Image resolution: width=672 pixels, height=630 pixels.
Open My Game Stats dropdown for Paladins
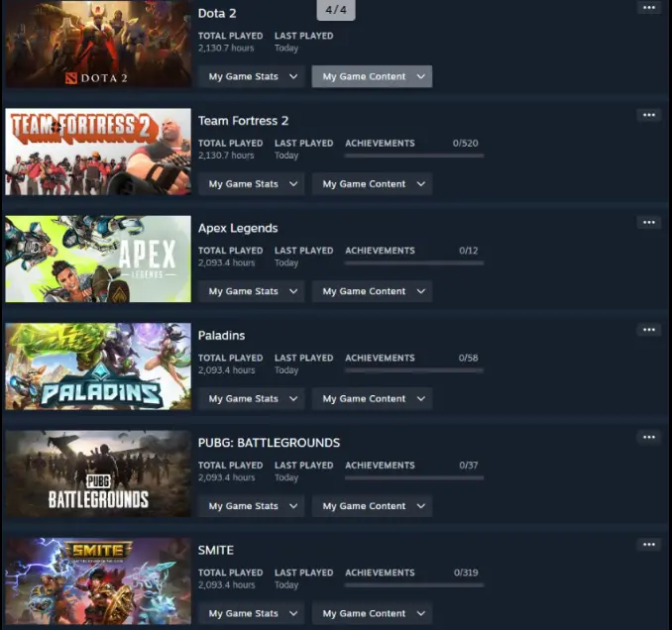pos(252,399)
